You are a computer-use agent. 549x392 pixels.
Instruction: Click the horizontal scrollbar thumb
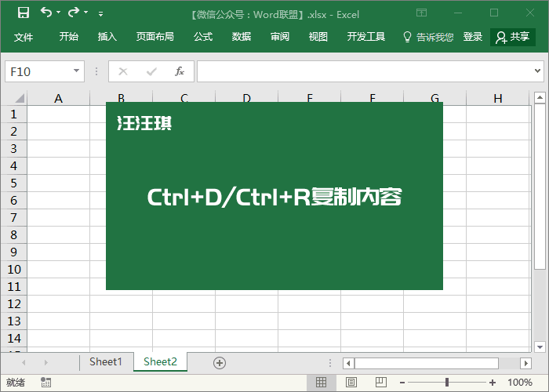427,363
